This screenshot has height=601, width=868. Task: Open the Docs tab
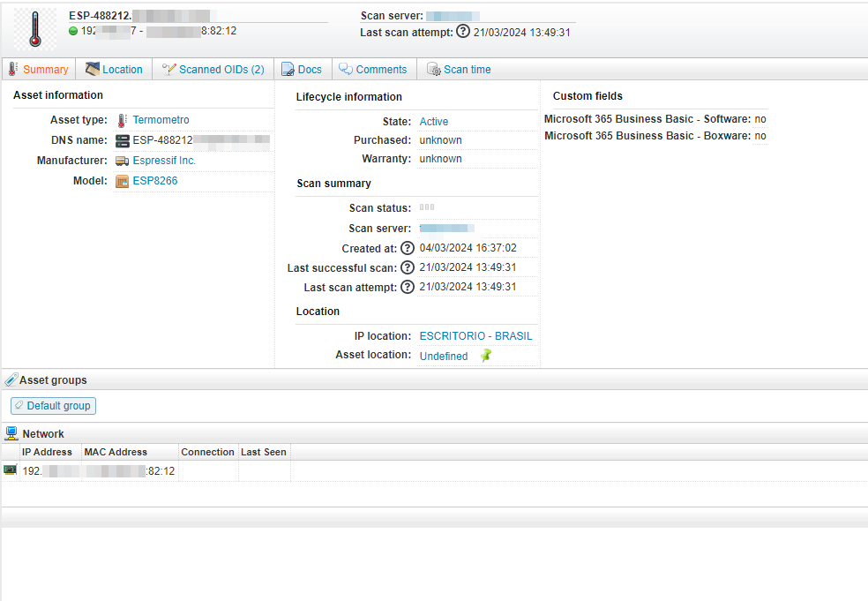tap(302, 70)
